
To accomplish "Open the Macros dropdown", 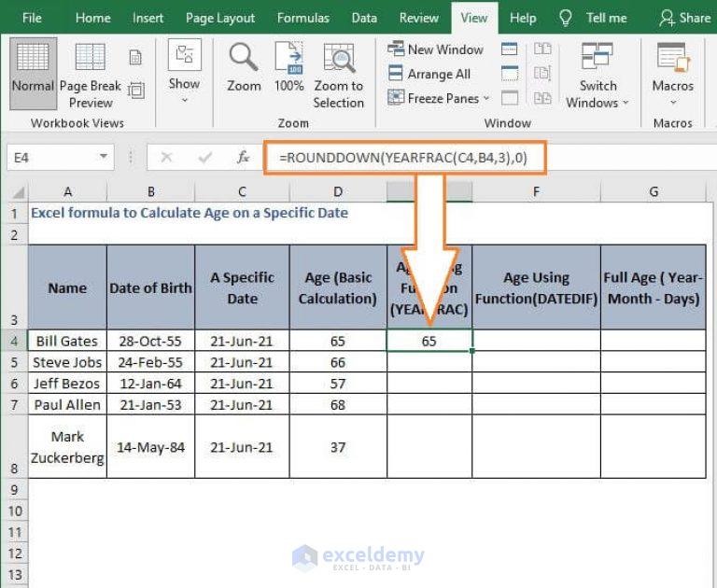I will click(x=672, y=73).
